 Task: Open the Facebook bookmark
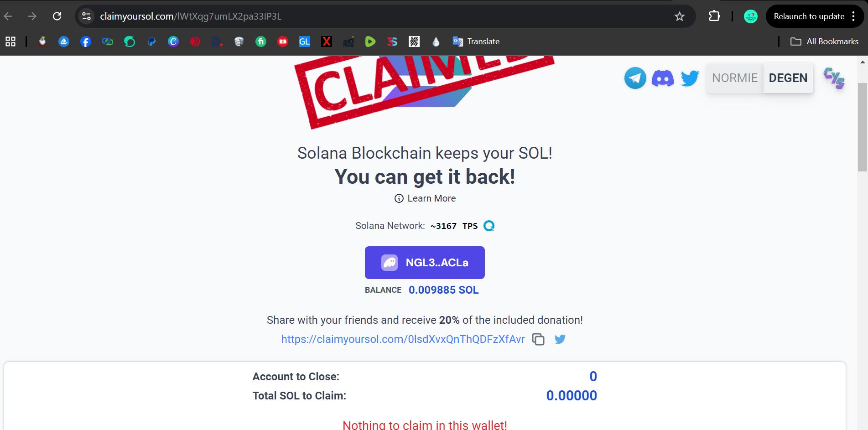pos(85,41)
